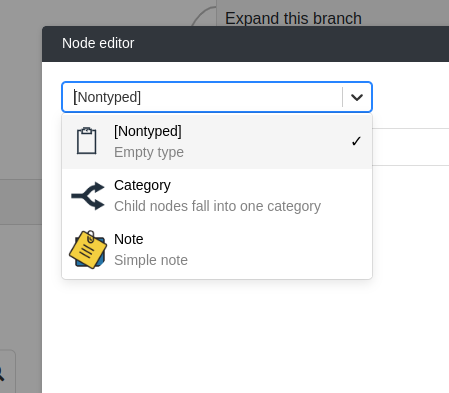Image resolution: width=449 pixels, height=393 pixels.
Task: Click the Category branching arrows icon
Action: coord(88,196)
